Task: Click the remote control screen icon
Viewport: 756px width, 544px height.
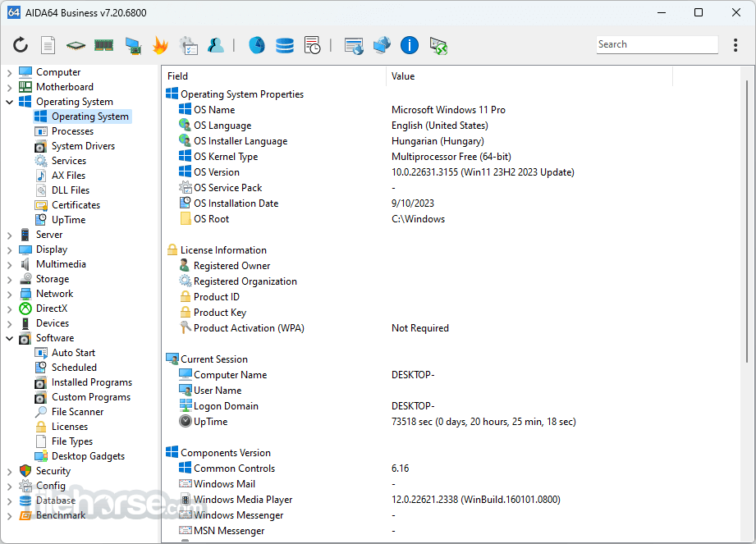Action: [x=438, y=46]
